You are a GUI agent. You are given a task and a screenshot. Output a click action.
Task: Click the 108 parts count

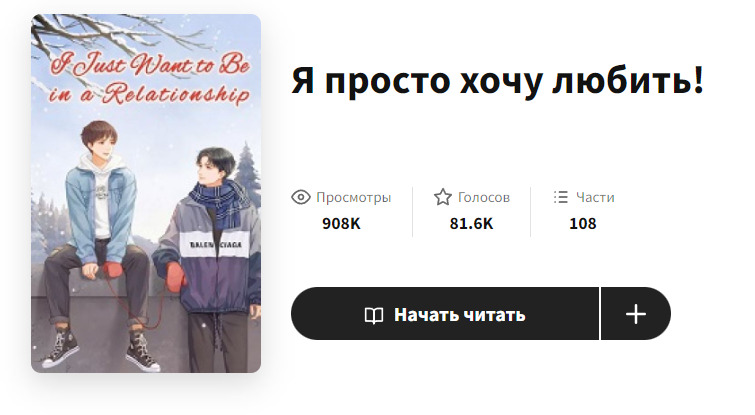583,224
